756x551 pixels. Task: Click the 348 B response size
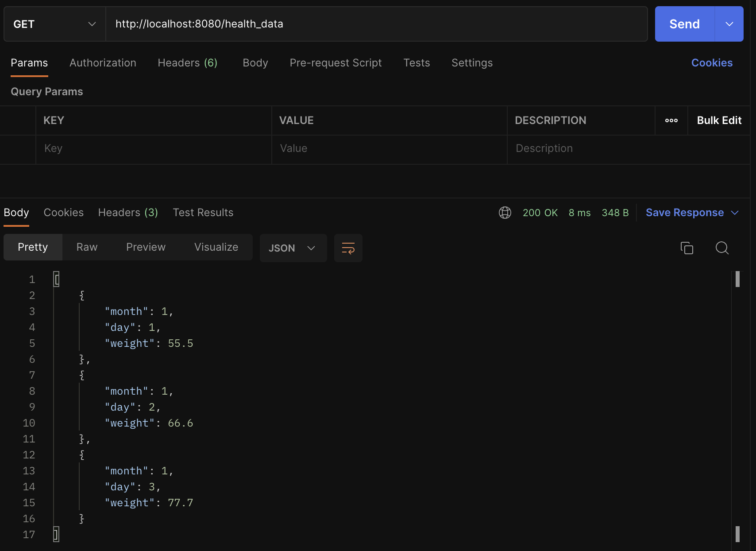pyautogui.click(x=615, y=213)
